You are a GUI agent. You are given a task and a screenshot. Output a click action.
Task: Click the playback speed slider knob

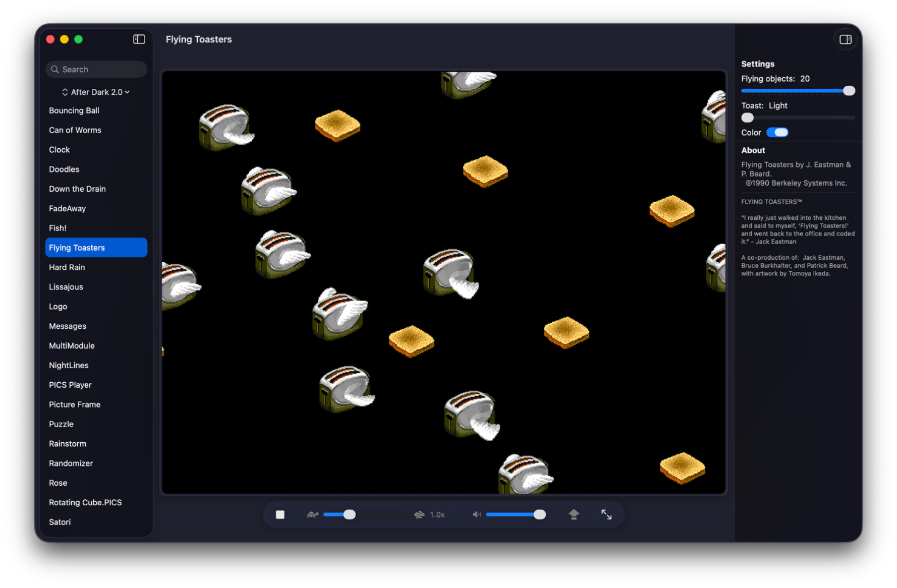[x=349, y=514]
